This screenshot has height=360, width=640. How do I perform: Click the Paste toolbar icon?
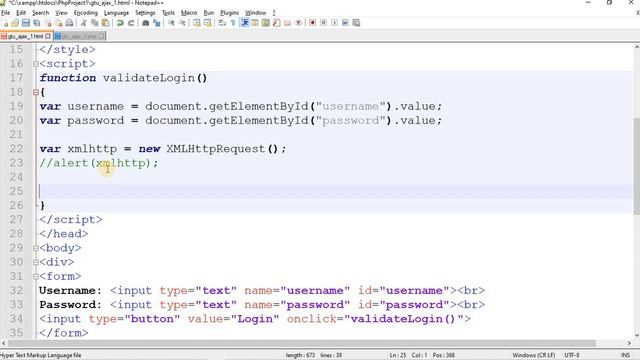click(x=105, y=23)
